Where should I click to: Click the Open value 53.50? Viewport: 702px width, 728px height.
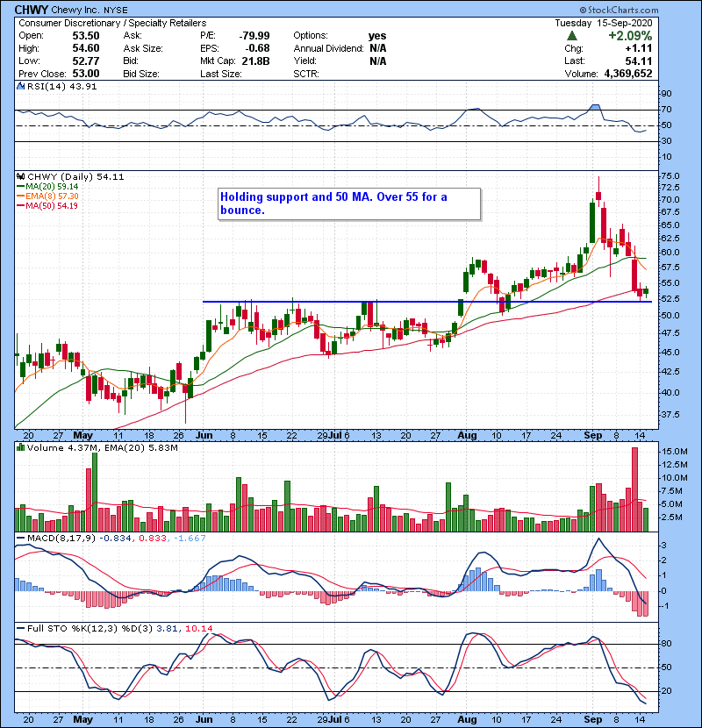86,36
